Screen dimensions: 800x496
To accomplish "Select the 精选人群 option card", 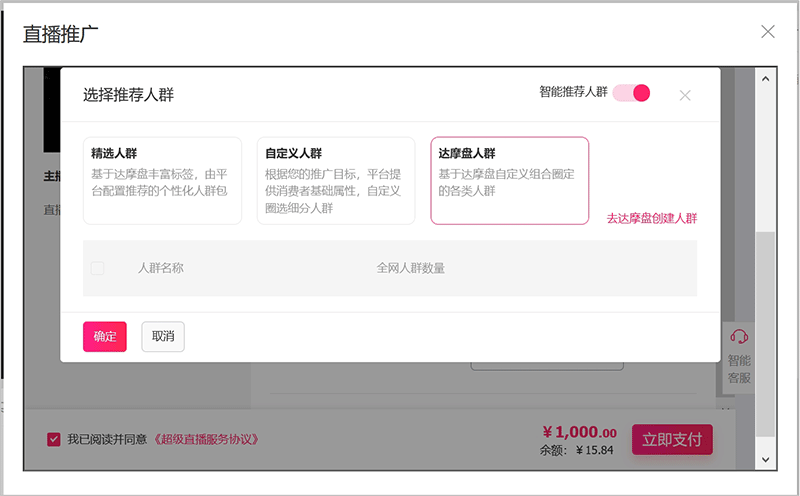I will click(162, 180).
